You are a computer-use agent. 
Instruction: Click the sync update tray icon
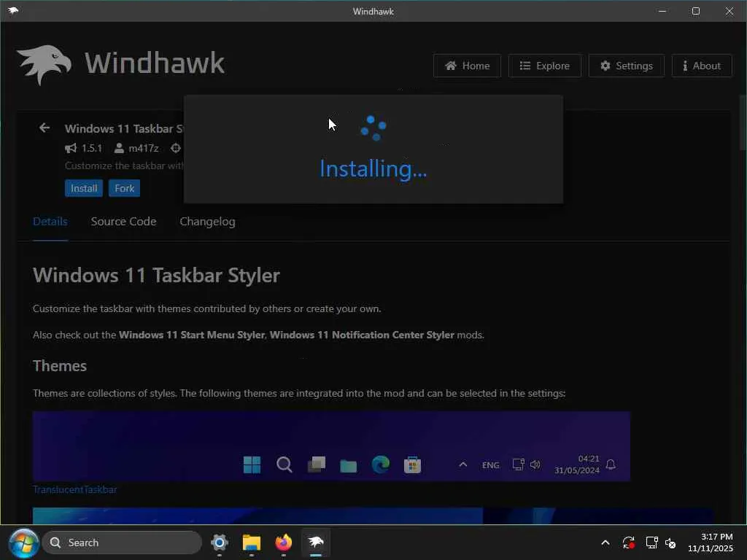pos(628,542)
